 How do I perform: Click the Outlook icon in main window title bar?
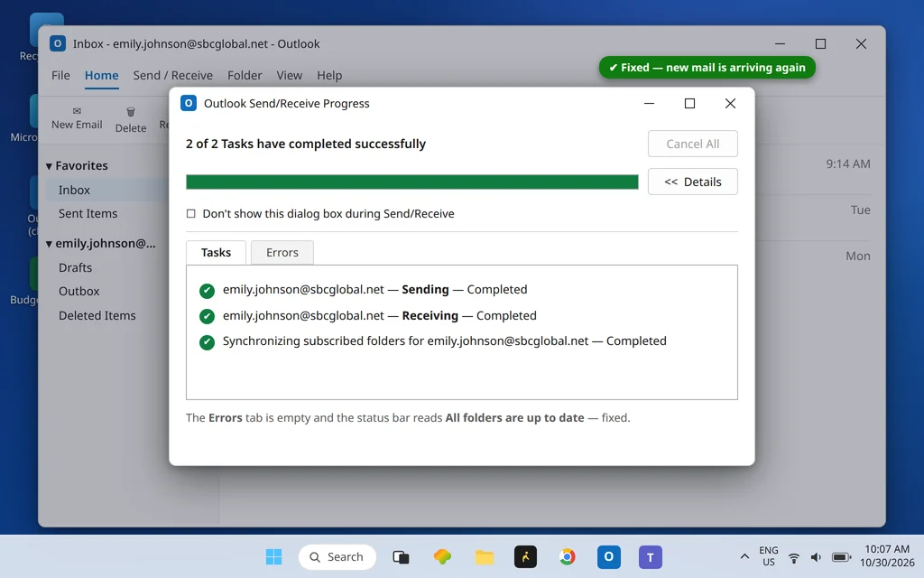[57, 43]
